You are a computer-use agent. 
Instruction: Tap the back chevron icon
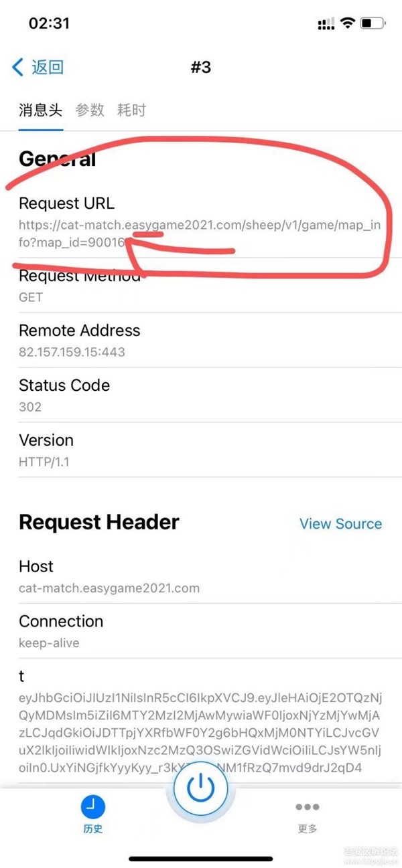18,67
